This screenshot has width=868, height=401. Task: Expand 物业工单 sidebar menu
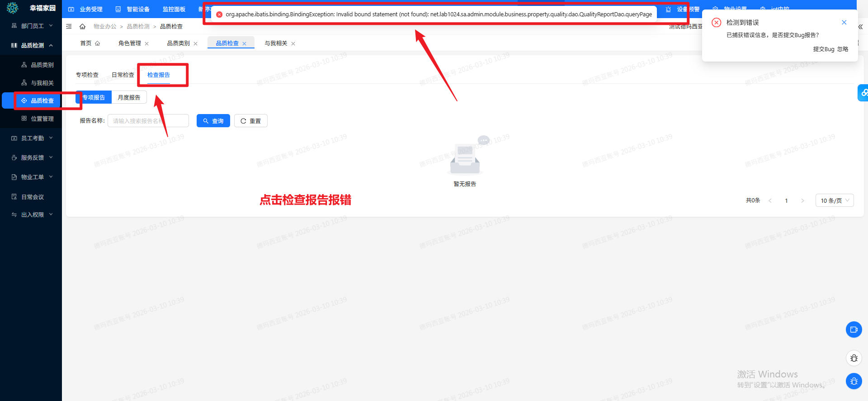[x=31, y=177]
